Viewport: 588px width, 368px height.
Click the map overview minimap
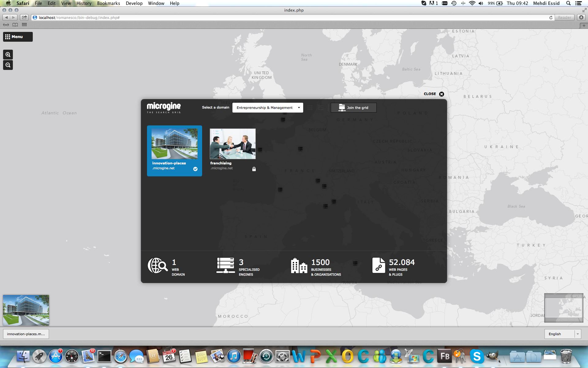pos(563,308)
